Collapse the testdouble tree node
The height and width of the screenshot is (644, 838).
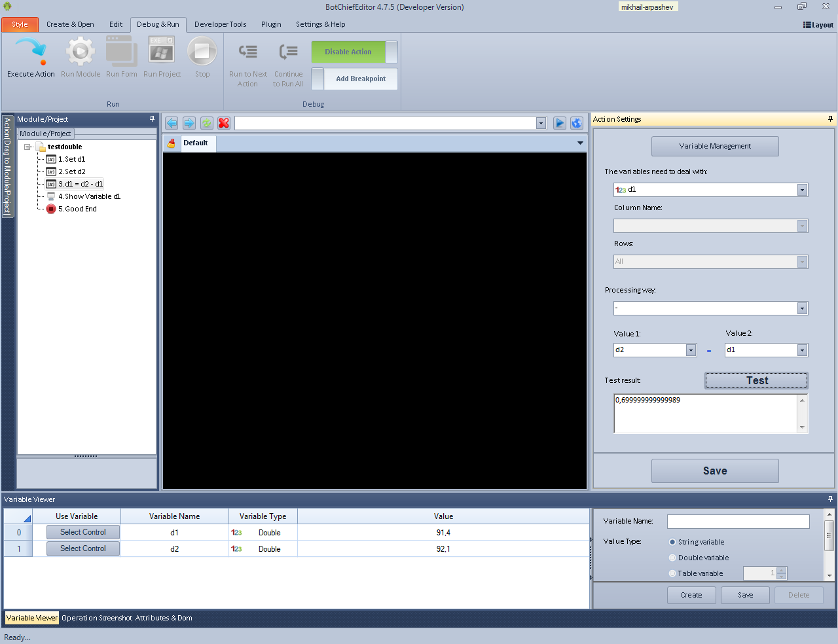tap(28, 147)
